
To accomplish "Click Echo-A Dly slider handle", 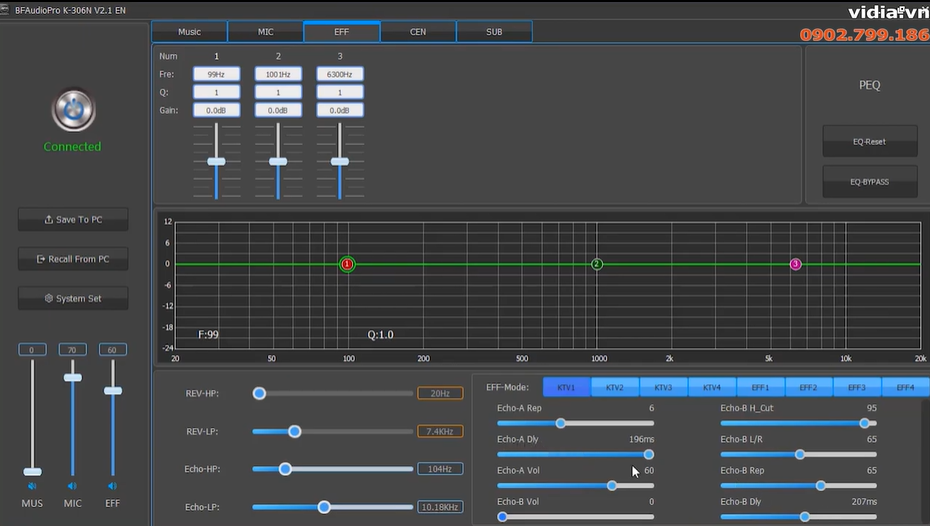I will [649, 454].
